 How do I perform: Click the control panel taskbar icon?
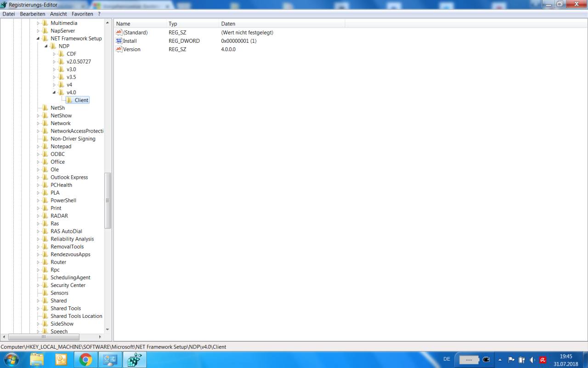(110, 359)
